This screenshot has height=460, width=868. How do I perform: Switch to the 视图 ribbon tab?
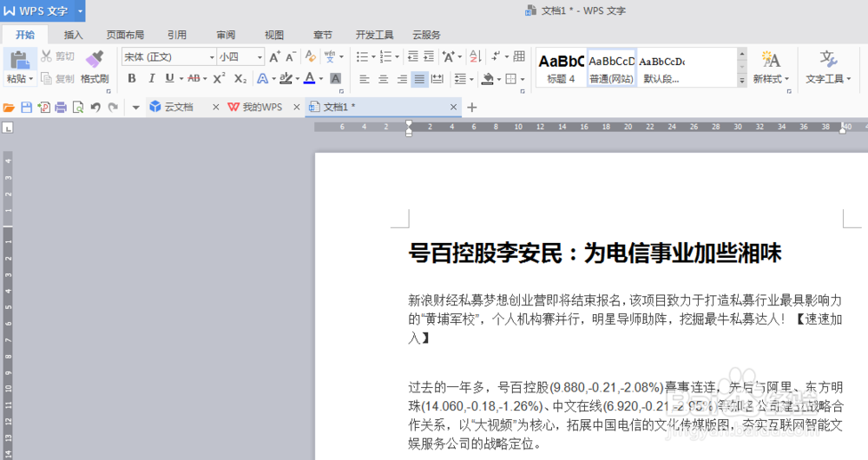pyautogui.click(x=274, y=35)
